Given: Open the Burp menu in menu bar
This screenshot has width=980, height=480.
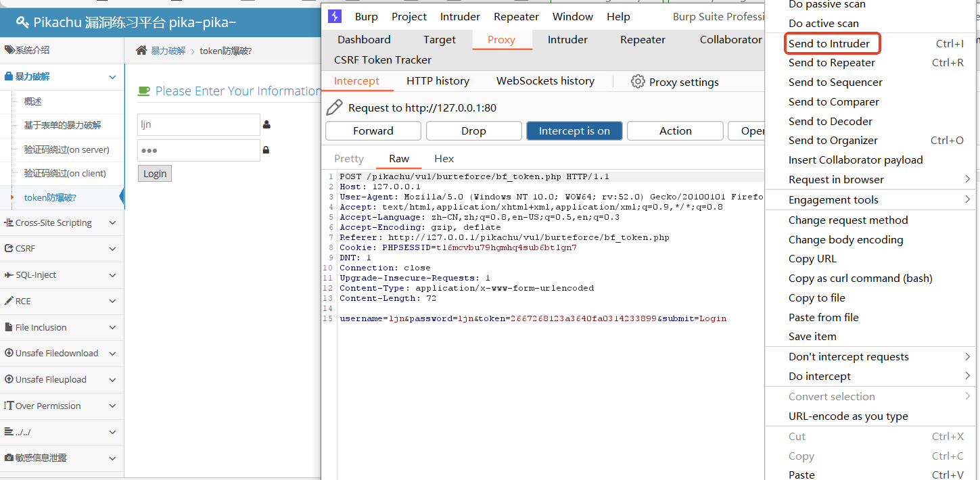Looking at the screenshot, I should tap(367, 16).
